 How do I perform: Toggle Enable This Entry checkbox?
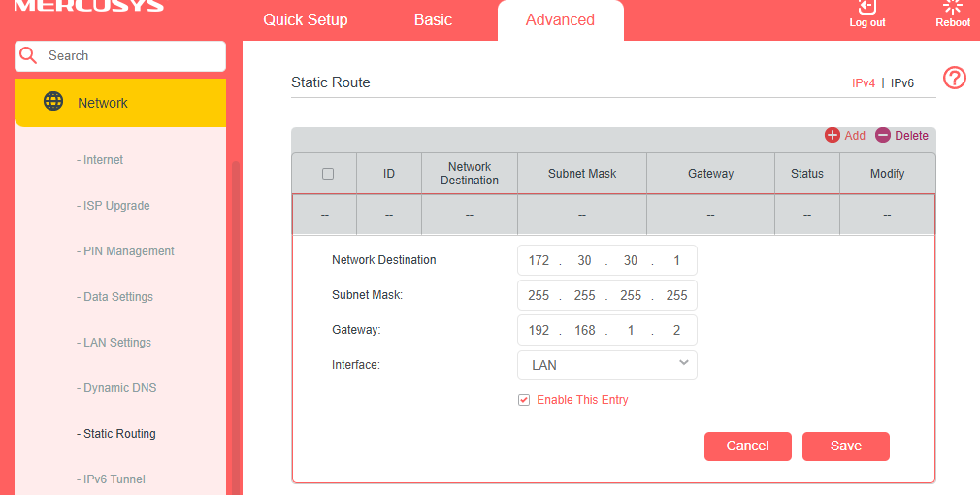point(524,400)
